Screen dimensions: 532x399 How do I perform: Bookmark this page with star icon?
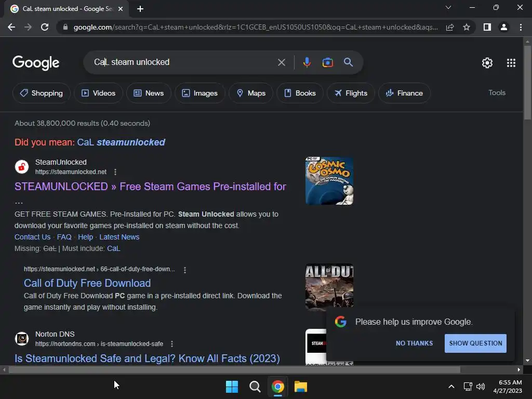pyautogui.click(x=467, y=27)
